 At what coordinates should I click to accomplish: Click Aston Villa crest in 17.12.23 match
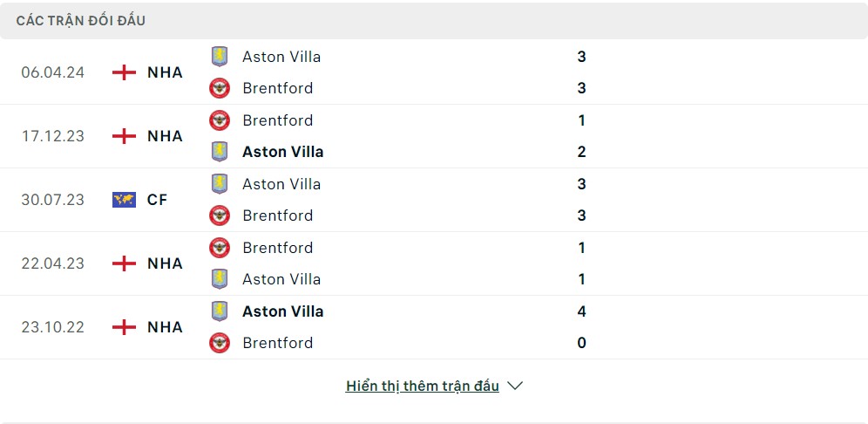coord(220,152)
